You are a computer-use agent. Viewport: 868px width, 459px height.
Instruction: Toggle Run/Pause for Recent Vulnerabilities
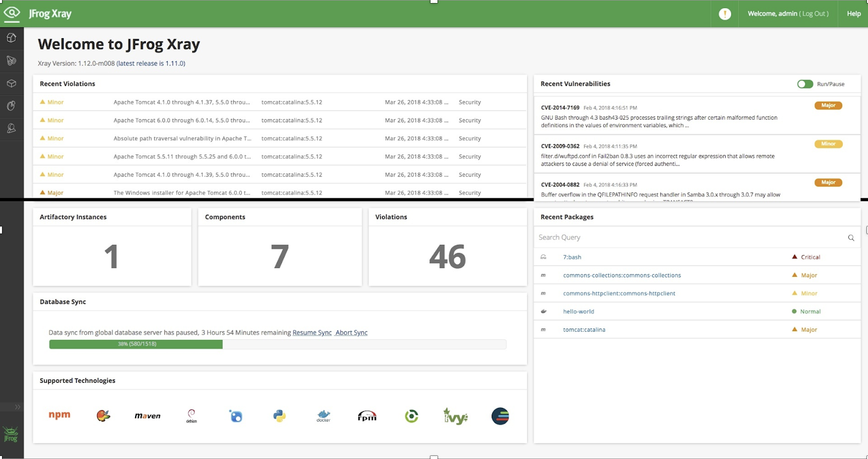(804, 84)
